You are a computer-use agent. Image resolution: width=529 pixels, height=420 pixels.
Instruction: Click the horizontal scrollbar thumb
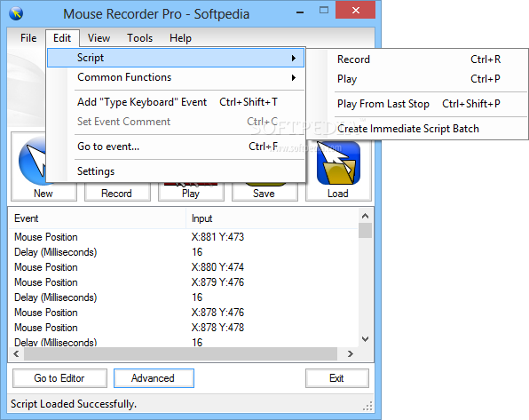(x=180, y=353)
